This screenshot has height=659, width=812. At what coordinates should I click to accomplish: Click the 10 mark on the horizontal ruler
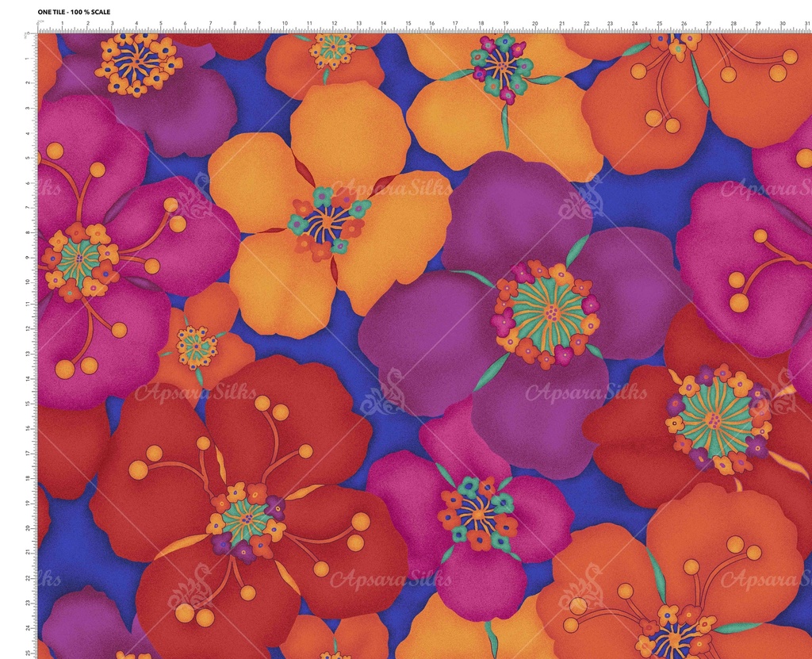pos(285,23)
